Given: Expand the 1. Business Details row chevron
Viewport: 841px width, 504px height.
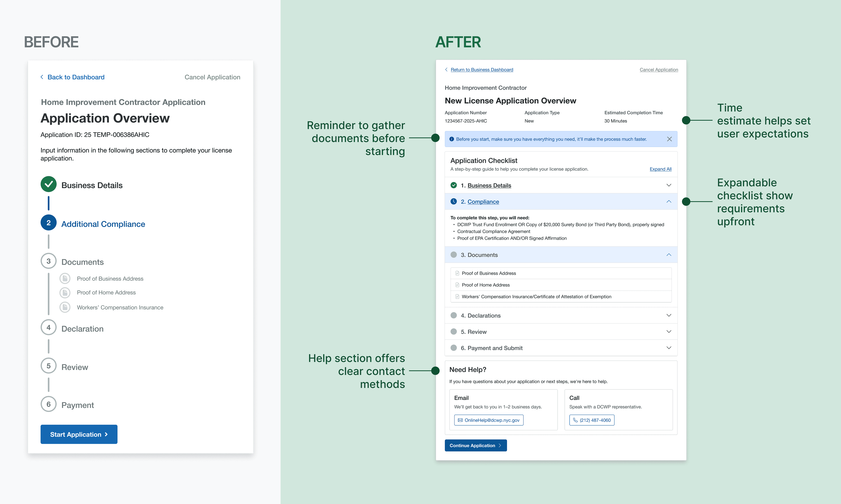Looking at the screenshot, I should click(x=669, y=185).
